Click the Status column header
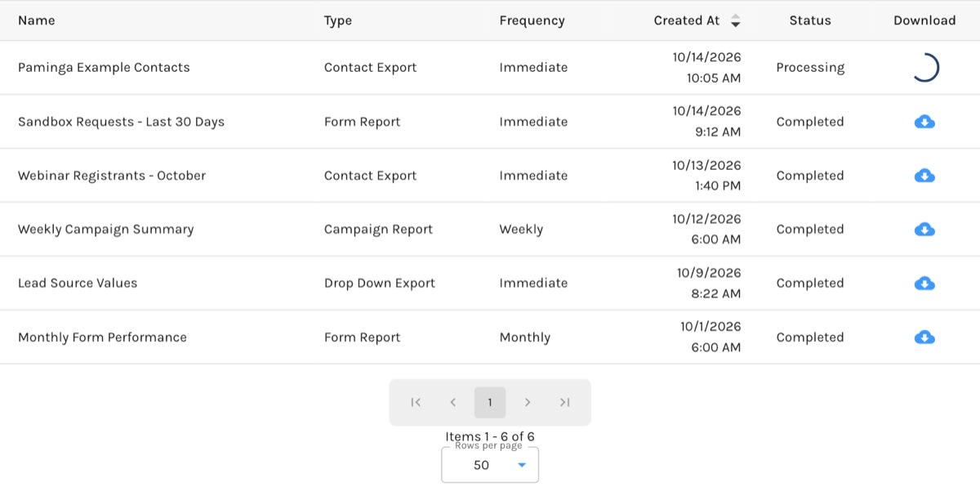This screenshot has height=496, width=980. [810, 20]
